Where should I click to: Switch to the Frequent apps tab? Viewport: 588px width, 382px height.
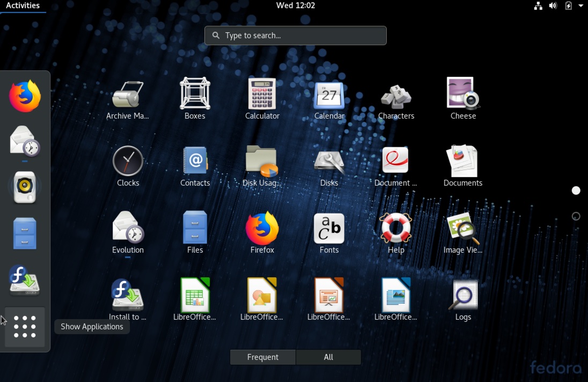[262, 357]
